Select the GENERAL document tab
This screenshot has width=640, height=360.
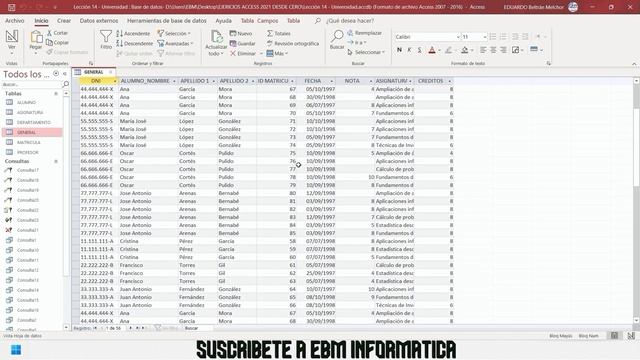click(93, 72)
